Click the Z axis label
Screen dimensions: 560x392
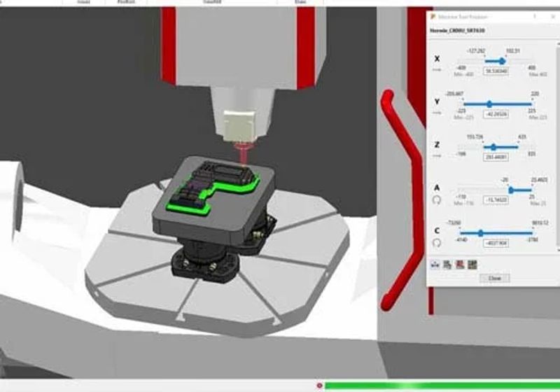pyautogui.click(x=437, y=145)
